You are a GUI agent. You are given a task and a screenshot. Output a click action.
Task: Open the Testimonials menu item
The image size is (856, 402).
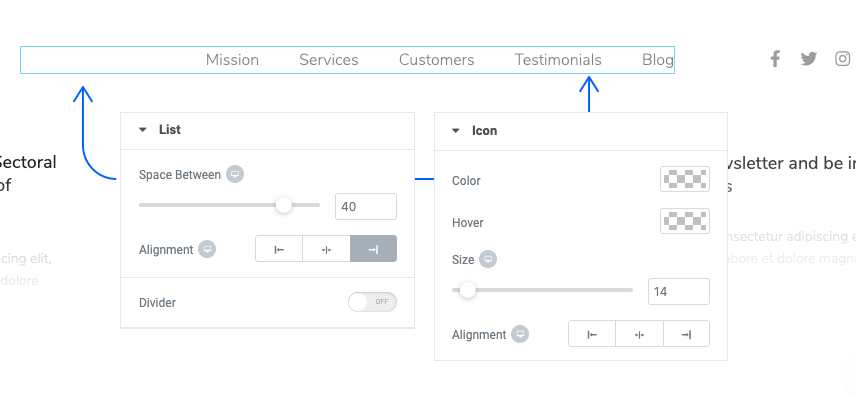[x=558, y=60]
